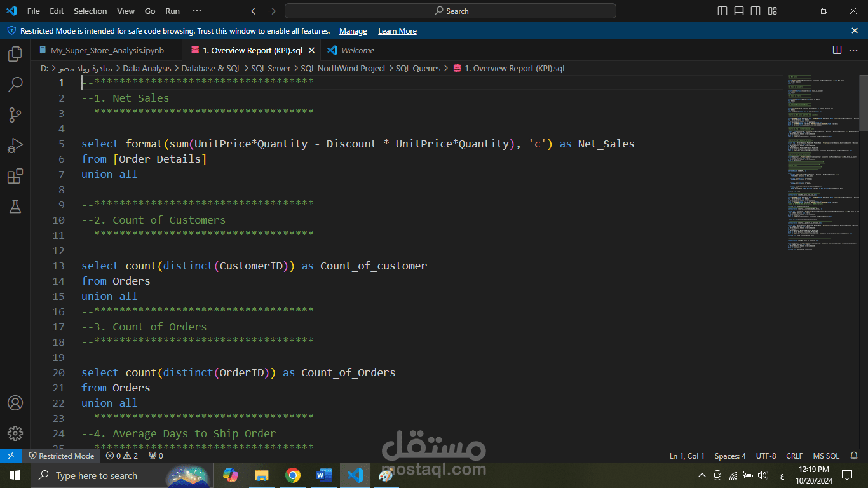Click the Go Back arrow
This screenshot has width=868, height=488.
pos(255,11)
